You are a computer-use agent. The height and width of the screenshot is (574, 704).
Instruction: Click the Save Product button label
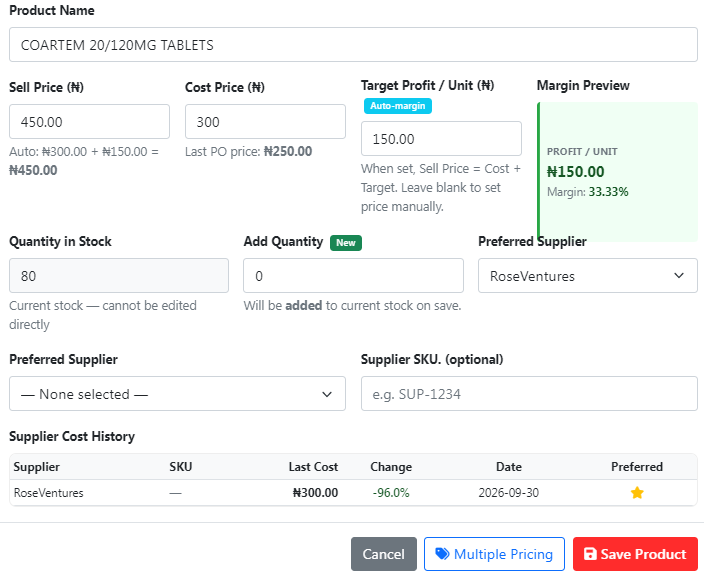click(643, 554)
